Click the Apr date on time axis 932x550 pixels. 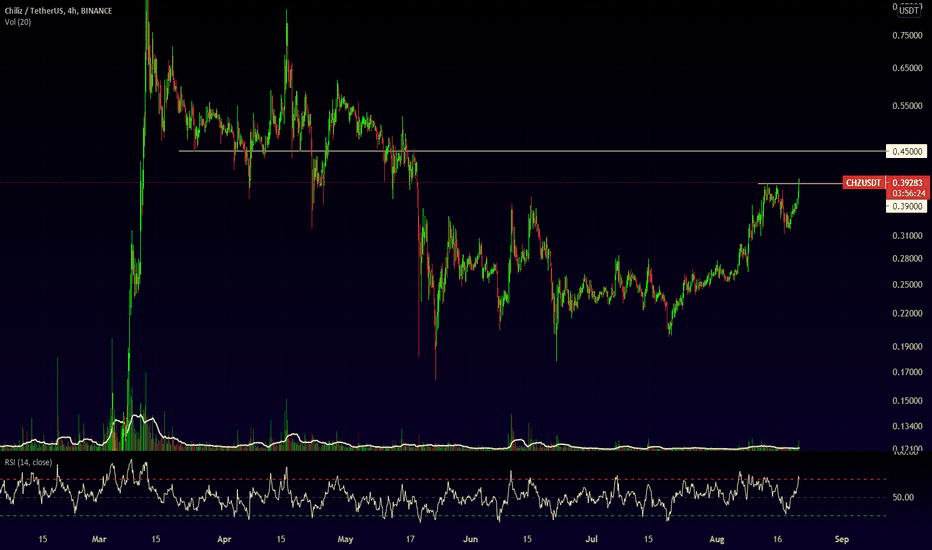pyautogui.click(x=224, y=539)
